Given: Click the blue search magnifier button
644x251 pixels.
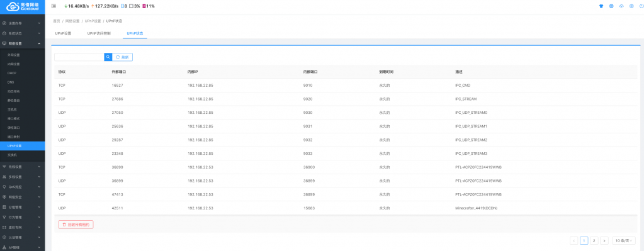Looking at the screenshot, I should click(x=108, y=57).
